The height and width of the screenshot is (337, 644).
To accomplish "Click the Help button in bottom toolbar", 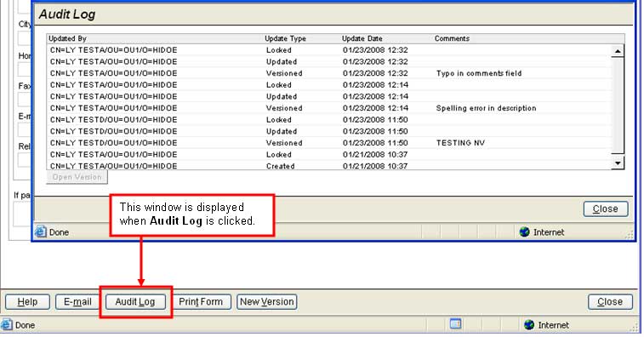I will coord(27,301).
